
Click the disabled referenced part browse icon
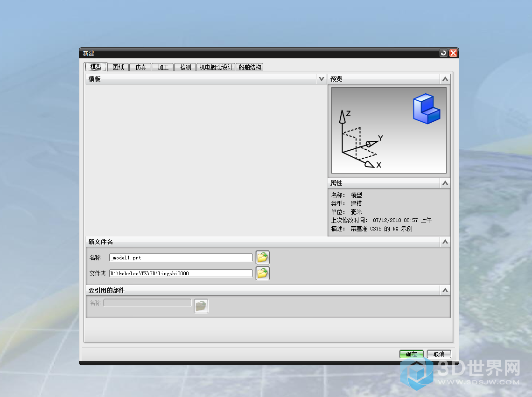tap(201, 306)
